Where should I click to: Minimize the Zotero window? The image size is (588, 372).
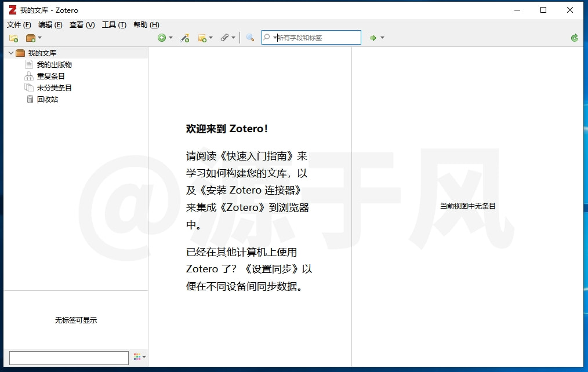pos(517,10)
